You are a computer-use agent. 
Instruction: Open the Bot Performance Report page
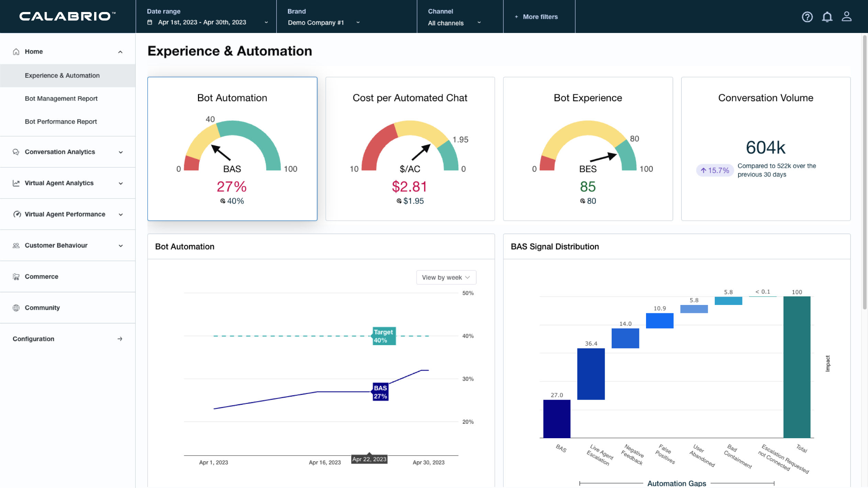(x=61, y=122)
